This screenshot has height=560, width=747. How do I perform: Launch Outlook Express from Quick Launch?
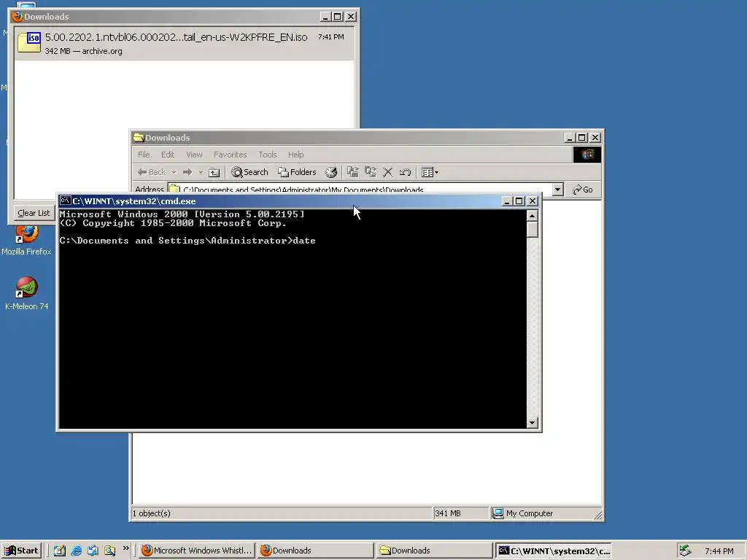93,551
